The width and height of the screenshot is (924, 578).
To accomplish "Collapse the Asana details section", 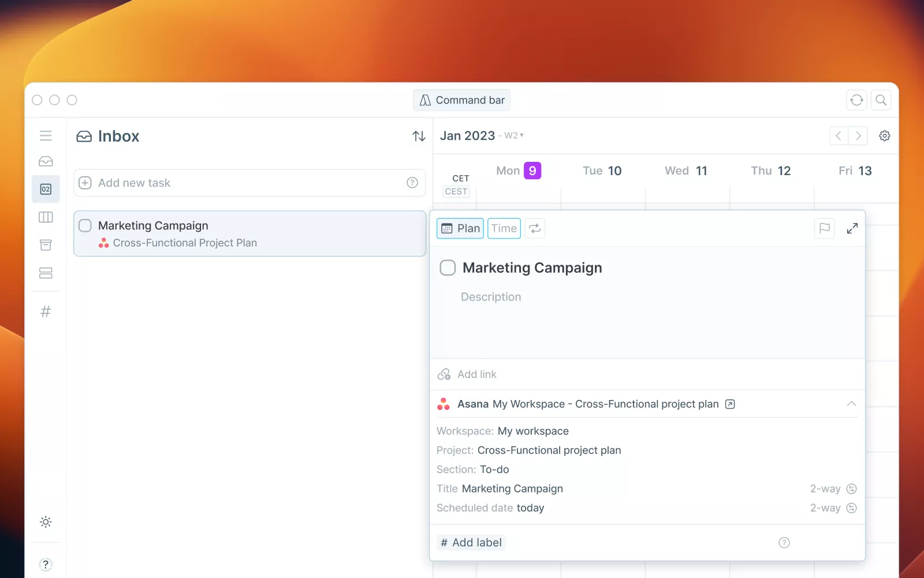I will tap(851, 404).
